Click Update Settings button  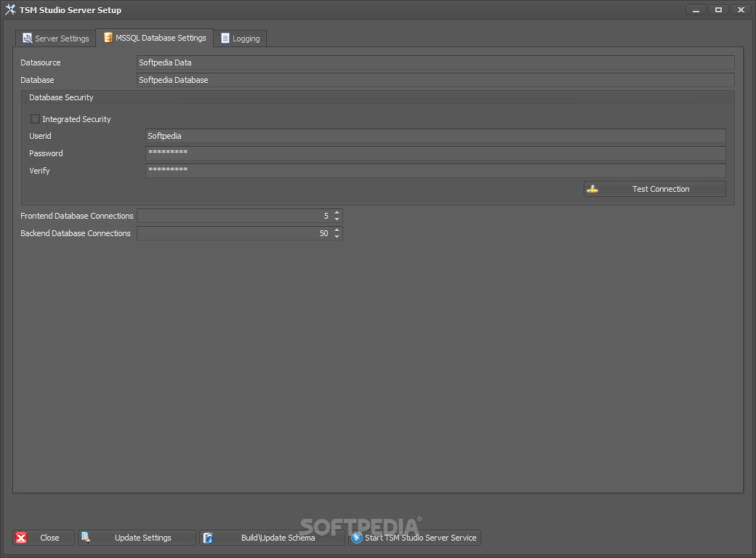137,538
